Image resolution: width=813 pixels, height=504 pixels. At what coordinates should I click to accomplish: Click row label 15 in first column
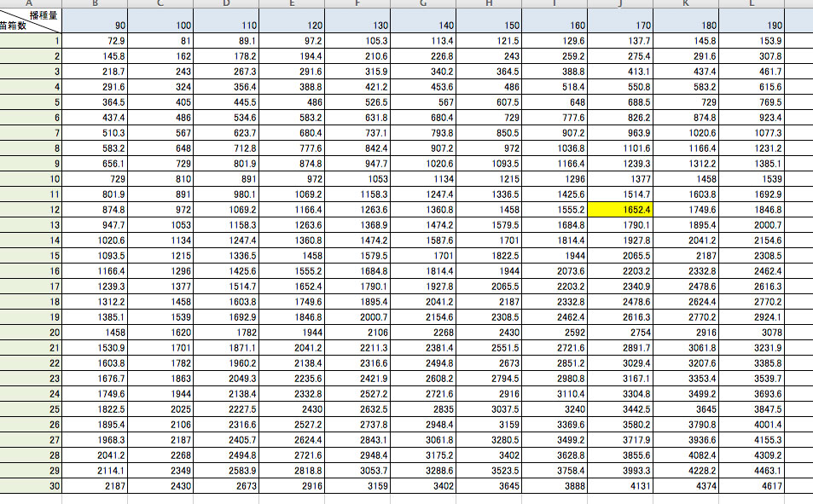tap(32, 256)
